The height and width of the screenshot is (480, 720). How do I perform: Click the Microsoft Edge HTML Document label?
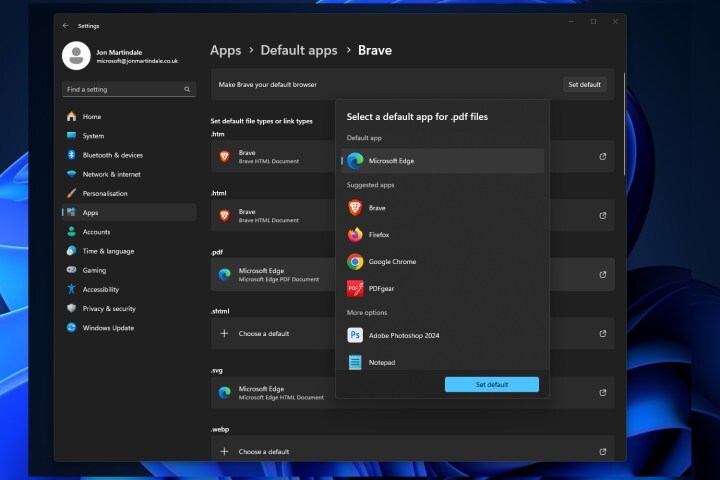(x=281, y=397)
